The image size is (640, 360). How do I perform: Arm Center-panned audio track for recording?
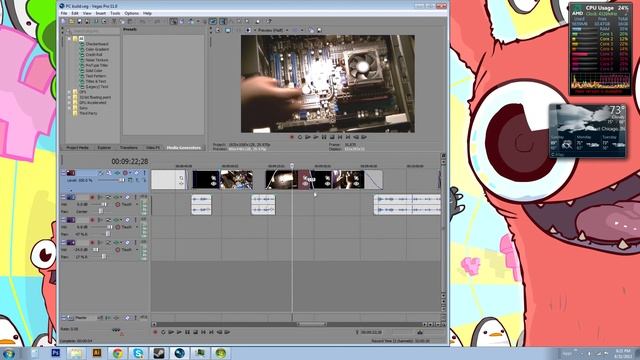(92, 197)
